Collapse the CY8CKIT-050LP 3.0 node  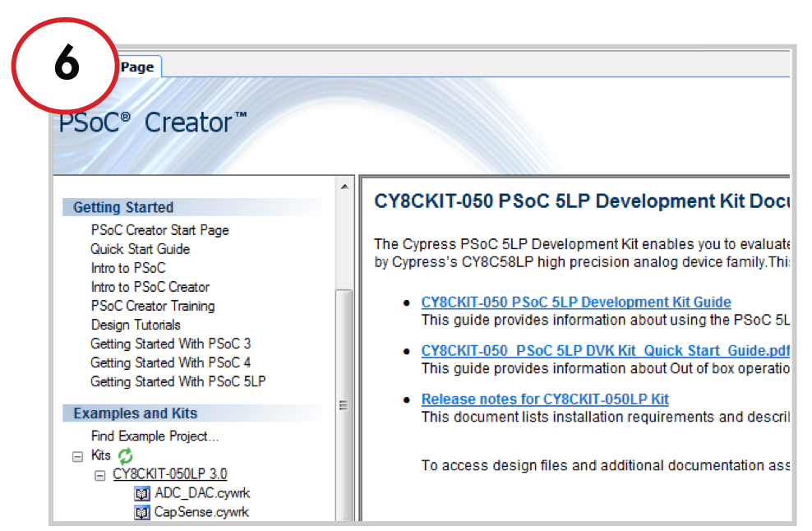(x=100, y=475)
